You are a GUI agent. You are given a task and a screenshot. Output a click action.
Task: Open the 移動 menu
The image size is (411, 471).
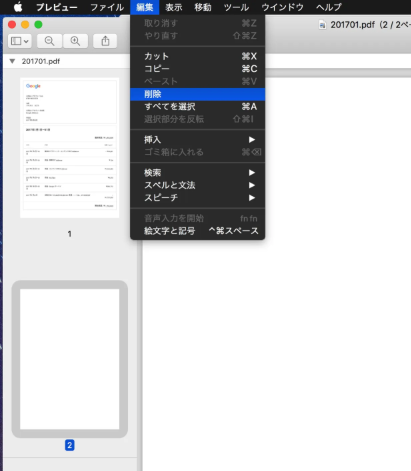point(203,7)
